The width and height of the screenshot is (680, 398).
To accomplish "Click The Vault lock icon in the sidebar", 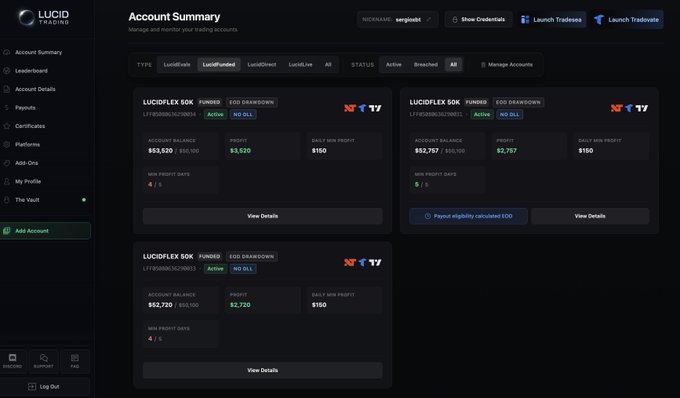I will (x=7, y=200).
